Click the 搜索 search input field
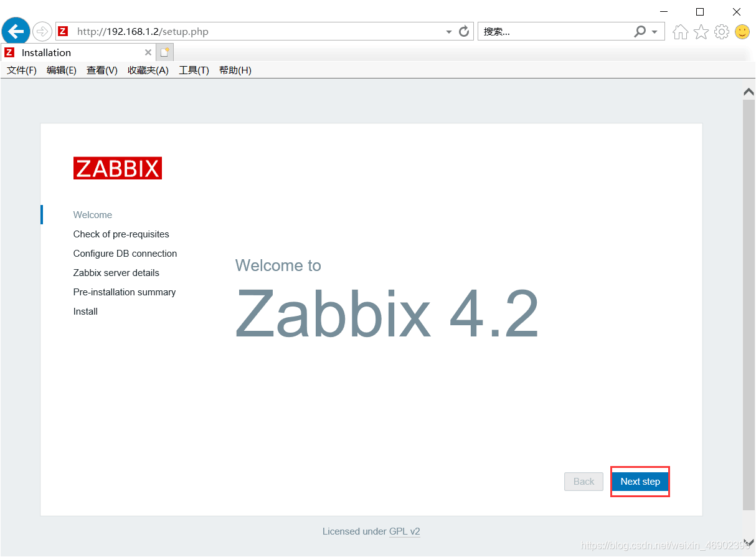Screen dimensions: 756x557 pyautogui.click(x=554, y=31)
